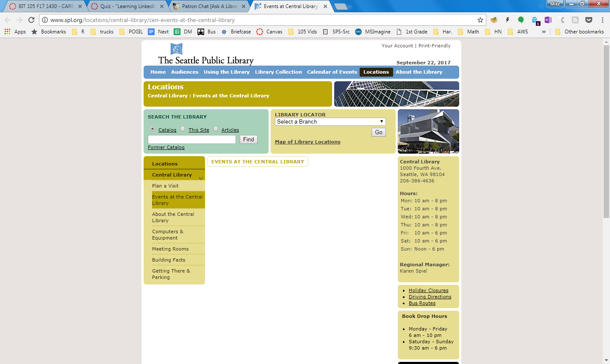Open the Apps grid shortcut
The height and width of the screenshot is (364, 610).
(15, 32)
